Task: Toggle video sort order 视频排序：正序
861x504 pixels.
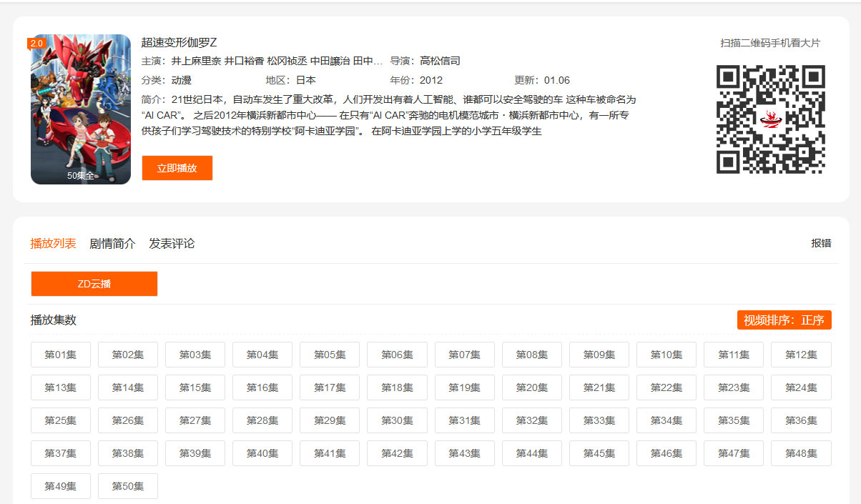Action: pos(784,320)
